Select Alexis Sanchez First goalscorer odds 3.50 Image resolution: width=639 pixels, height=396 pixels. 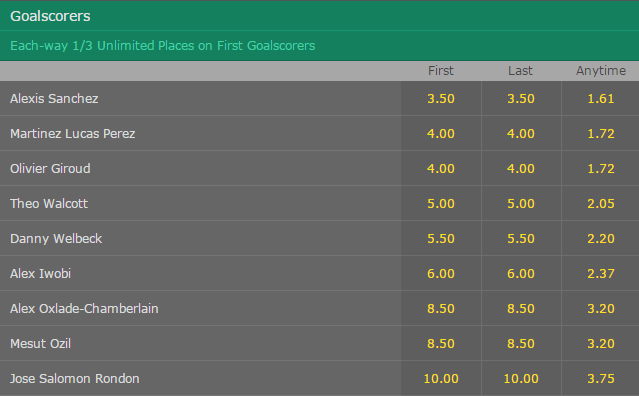click(x=441, y=99)
